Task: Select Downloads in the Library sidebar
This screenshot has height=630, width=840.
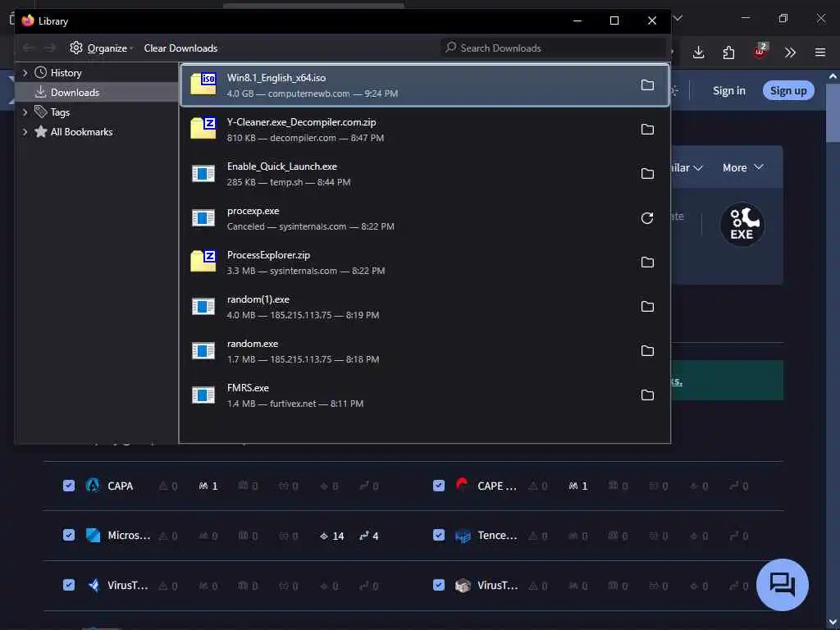Action: pos(97,93)
